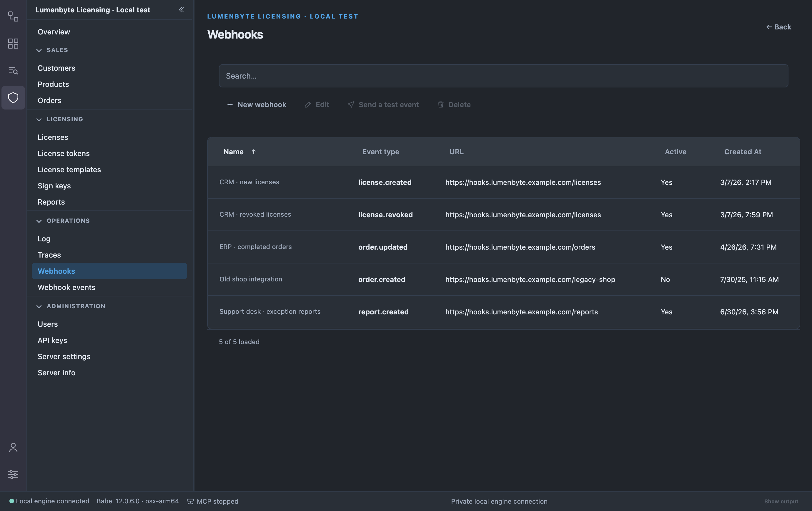Screen dimensions: 812x511
Task: Collapse the ADMINISTRATION section chevron
Action: point(39,306)
